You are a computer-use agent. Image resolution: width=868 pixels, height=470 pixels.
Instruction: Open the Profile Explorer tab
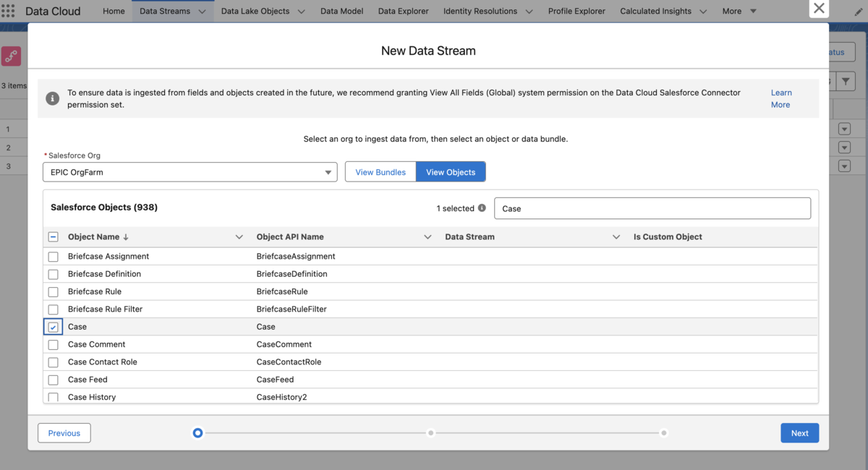click(576, 12)
